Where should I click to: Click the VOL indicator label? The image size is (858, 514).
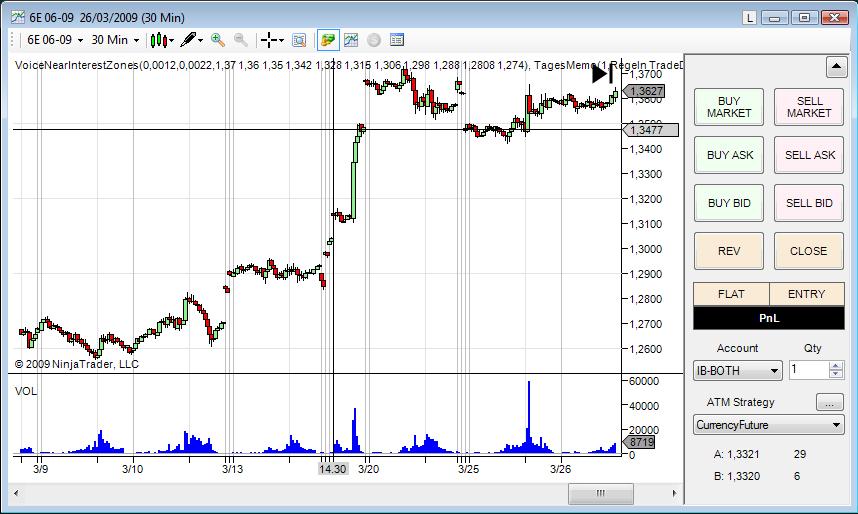point(26,391)
